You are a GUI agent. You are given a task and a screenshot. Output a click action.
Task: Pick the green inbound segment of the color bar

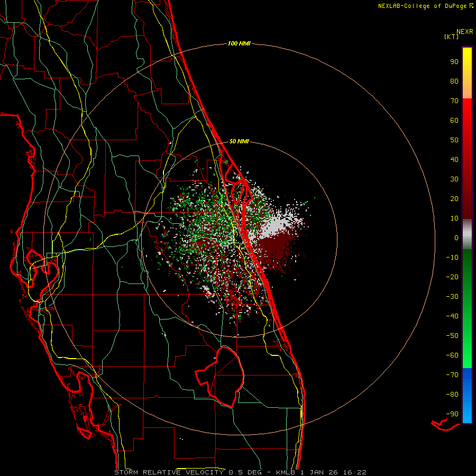coord(467,309)
